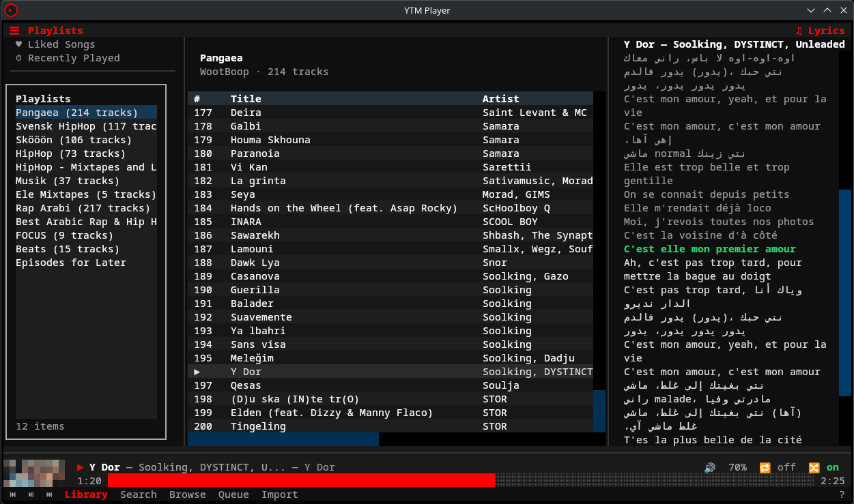The width and height of the screenshot is (854, 504).
Task: Open the Episodes for Later playlist
Action: (70, 263)
